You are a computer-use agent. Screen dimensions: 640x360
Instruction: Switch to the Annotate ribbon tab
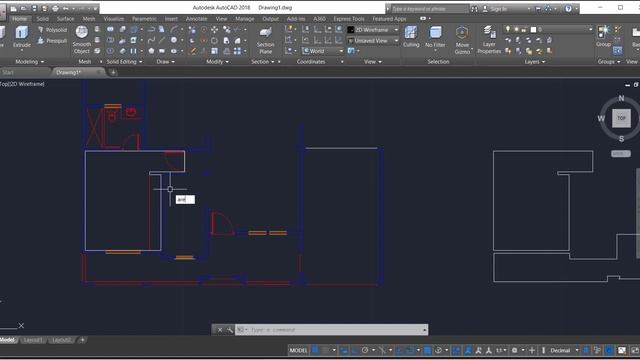[196, 19]
